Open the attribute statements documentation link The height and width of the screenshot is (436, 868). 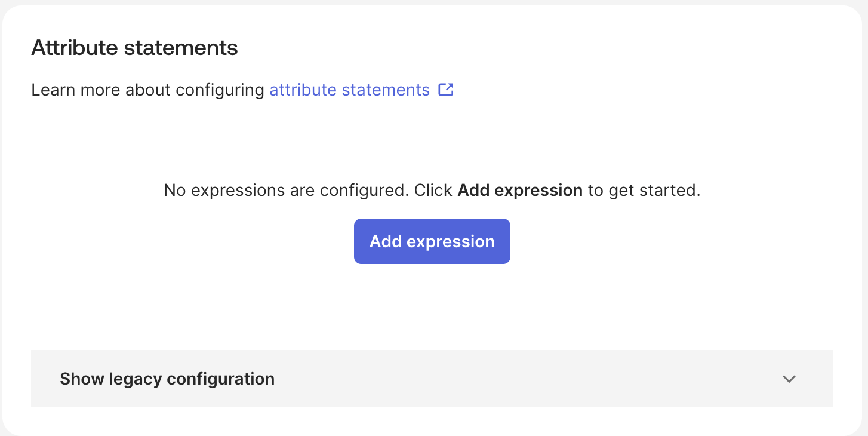coord(349,90)
